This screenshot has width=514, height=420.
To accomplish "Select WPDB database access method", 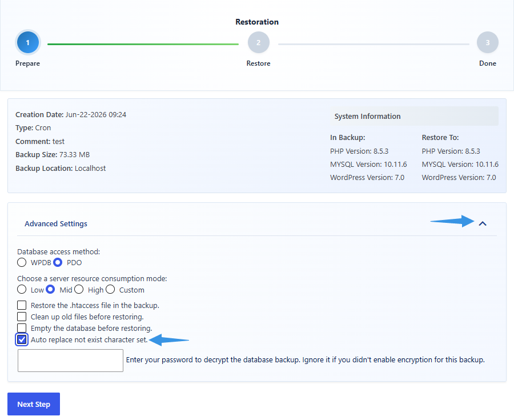I will click(22, 262).
